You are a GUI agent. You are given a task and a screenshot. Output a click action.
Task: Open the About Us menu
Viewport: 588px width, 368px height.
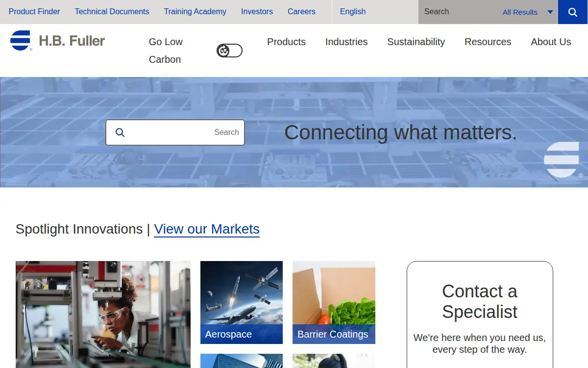[x=551, y=42]
